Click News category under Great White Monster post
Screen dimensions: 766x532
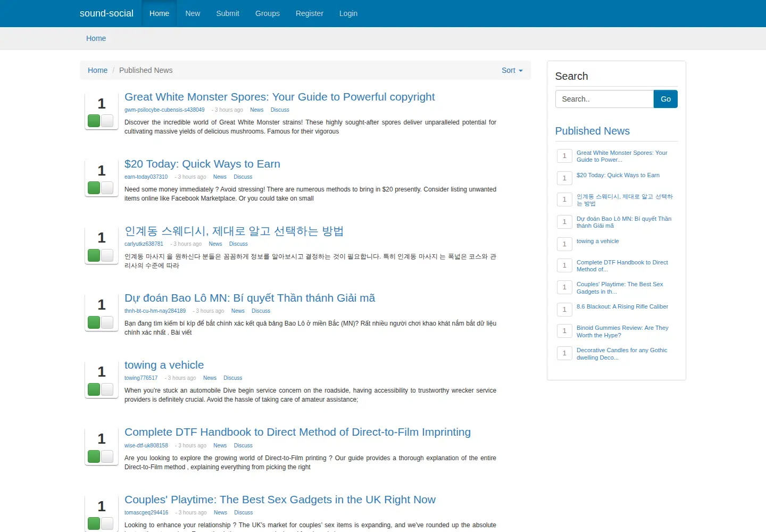[257, 110]
